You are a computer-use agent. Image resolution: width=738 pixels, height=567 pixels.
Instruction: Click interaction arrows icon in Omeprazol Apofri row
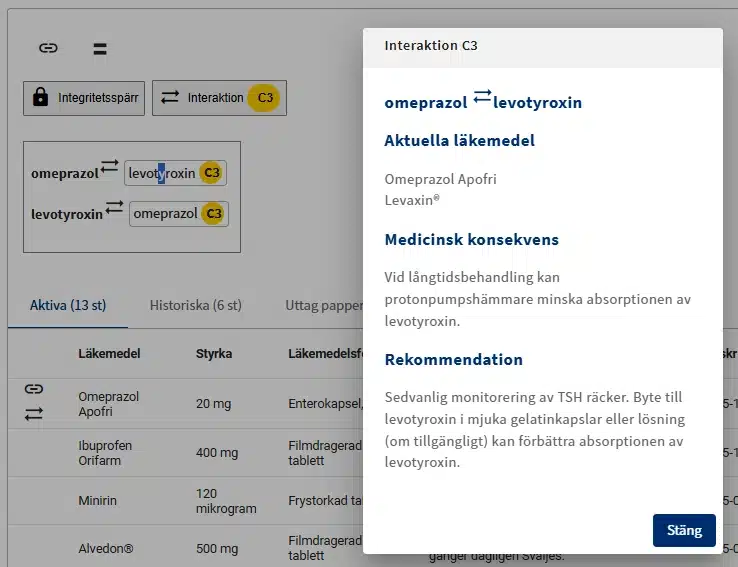click(x=34, y=412)
